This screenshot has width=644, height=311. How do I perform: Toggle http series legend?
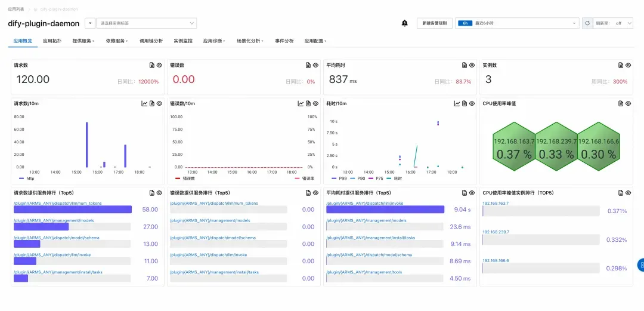(27, 178)
